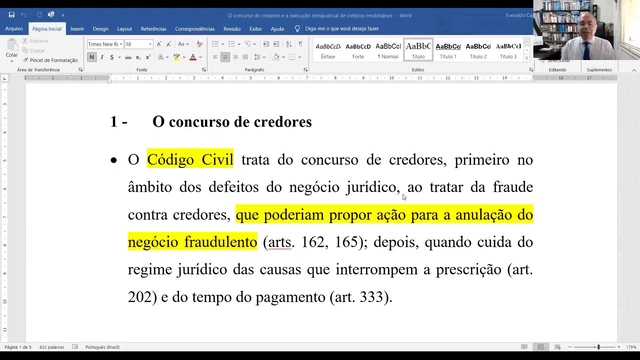The width and height of the screenshot is (640, 360).
Task: Click the '632 palavras' word count in status bar
Action: pos(52,347)
